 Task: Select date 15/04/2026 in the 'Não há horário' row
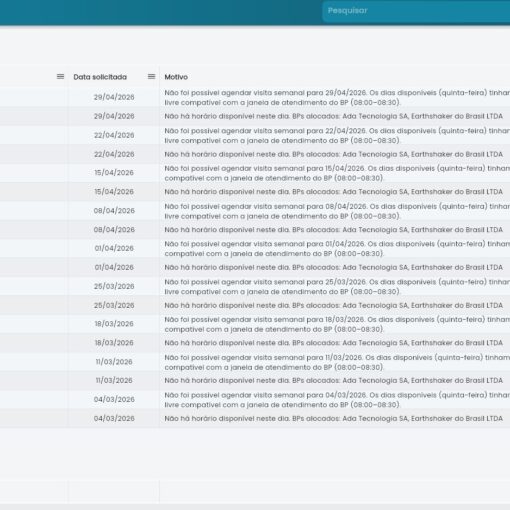pyautogui.click(x=114, y=192)
